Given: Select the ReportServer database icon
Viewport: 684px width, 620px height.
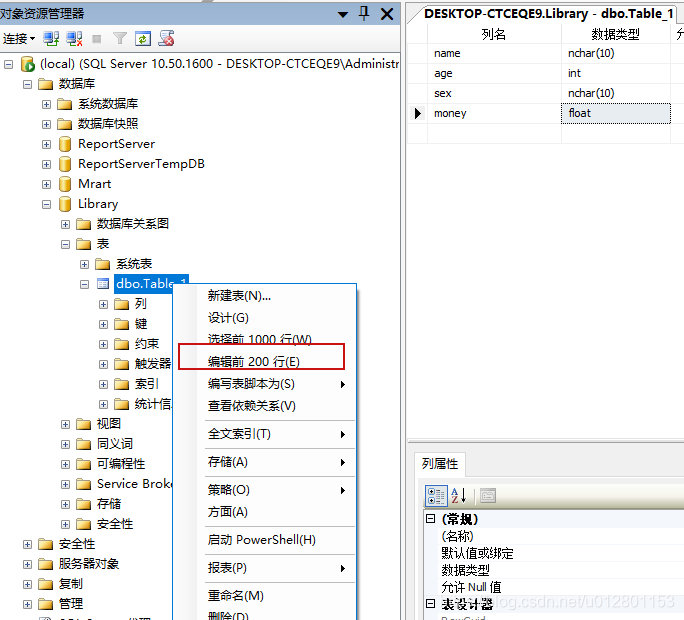Looking at the screenshot, I should [x=65, y=144].
